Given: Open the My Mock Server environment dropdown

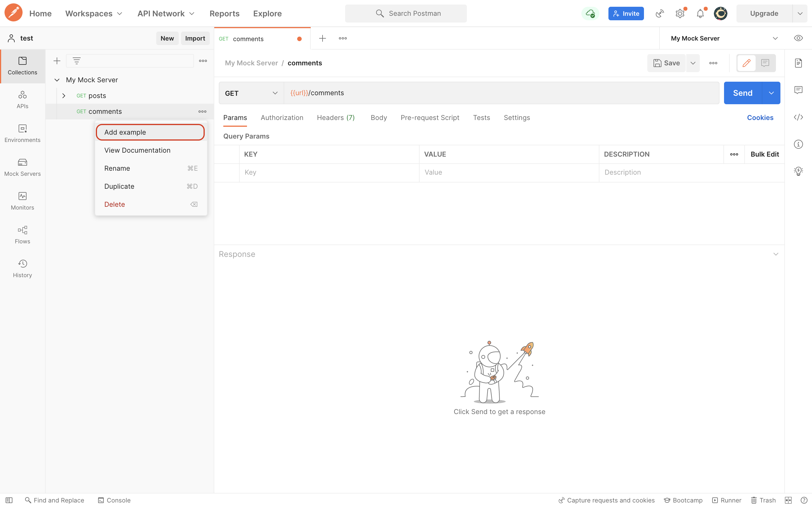Looking at the screenshot, I should tap(724, 38).
